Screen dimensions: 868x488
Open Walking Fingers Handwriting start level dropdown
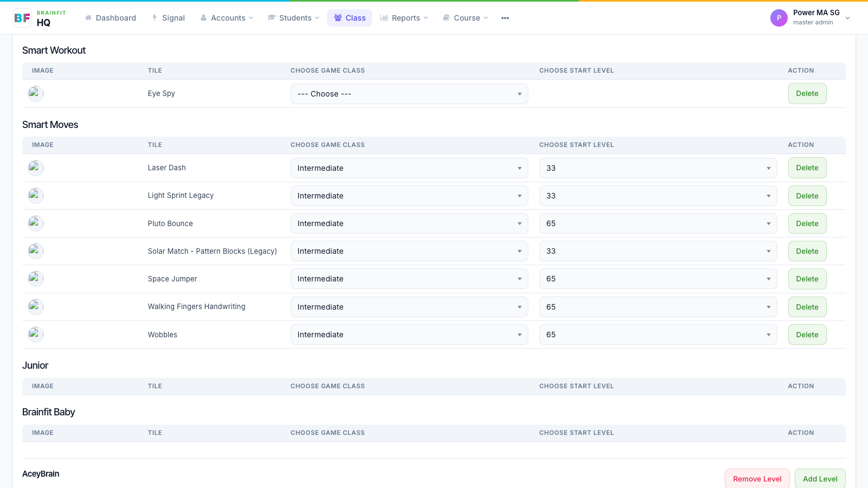pos(658,307)
